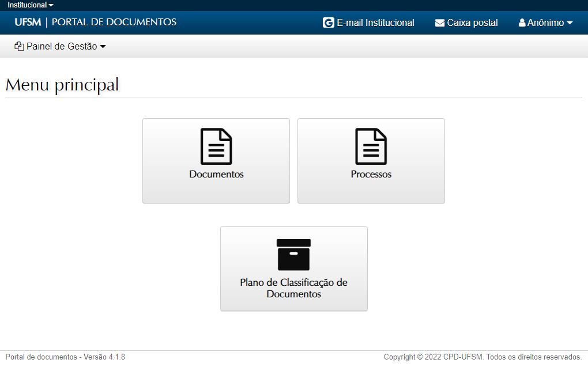Image resolution: width=588 pixels, height=382 pixels.
Task: Go to the Caixa postal link text
Action: pyautogui.click(x=472, y=23)
